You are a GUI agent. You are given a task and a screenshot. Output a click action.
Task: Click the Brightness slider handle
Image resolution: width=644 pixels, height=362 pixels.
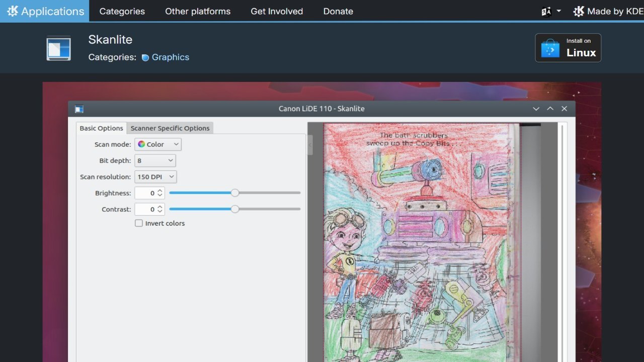(x=235, y=193)
